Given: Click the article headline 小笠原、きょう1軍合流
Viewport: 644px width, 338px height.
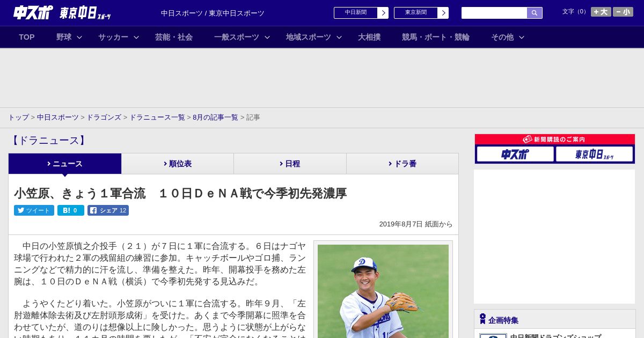Looking at the screenshot, I should [180, 193].
